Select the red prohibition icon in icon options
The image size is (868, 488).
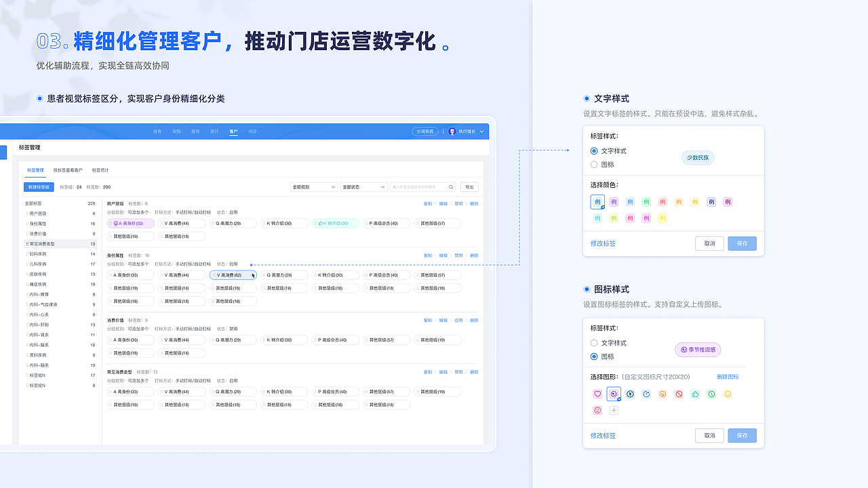[679, 393]
